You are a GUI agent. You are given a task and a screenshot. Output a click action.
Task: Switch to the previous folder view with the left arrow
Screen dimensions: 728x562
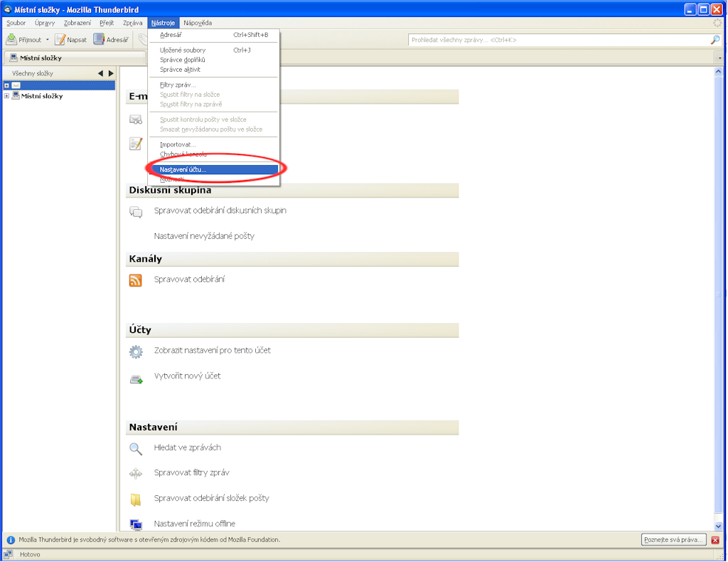click(x=100, y=73)
